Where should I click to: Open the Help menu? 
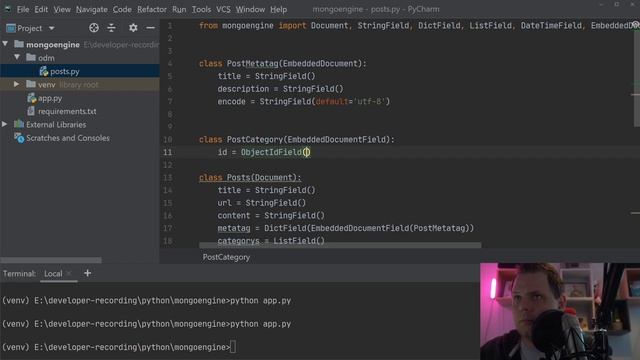pos(278,9)
